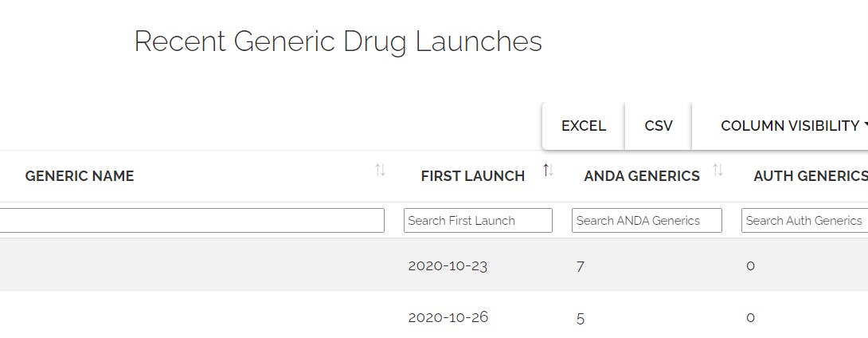This screenshot has width=868, height=338.
Task: Click into the Search ANDA Generics box
Action: click(647, 221)
